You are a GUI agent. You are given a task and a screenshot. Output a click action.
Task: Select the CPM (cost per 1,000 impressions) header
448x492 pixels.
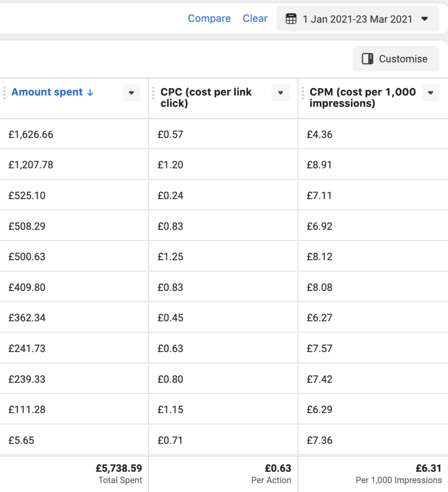(363, 98)
